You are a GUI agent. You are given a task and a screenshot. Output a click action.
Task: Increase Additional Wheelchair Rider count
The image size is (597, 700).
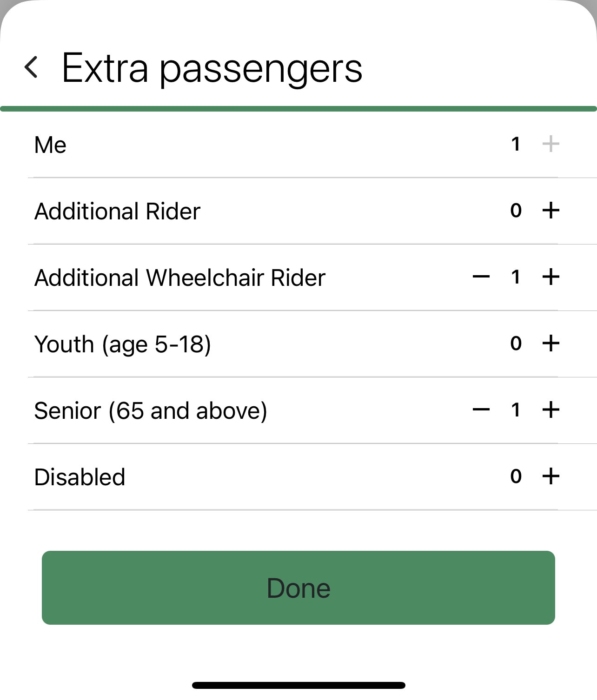pyautogui.click(x=551, y=277)
